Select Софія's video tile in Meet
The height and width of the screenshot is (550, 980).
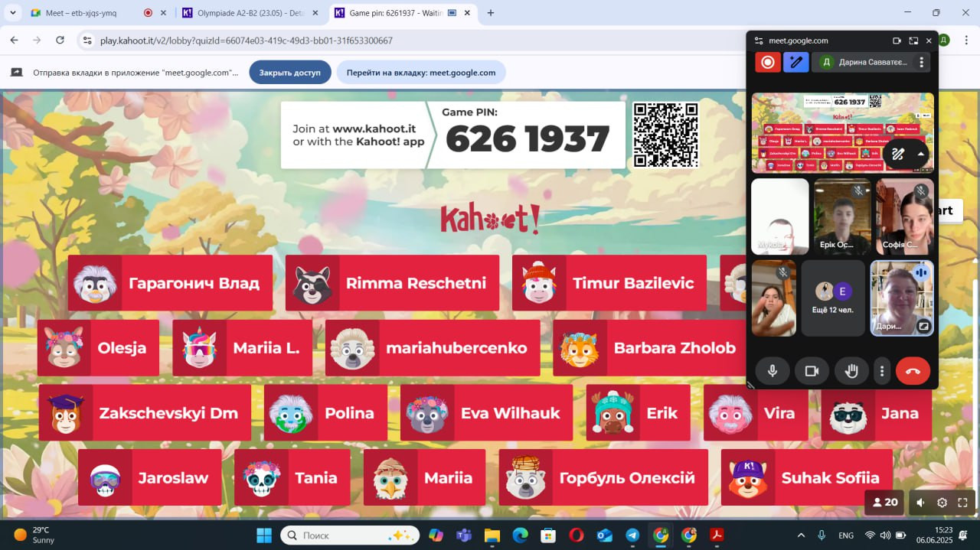905,216
